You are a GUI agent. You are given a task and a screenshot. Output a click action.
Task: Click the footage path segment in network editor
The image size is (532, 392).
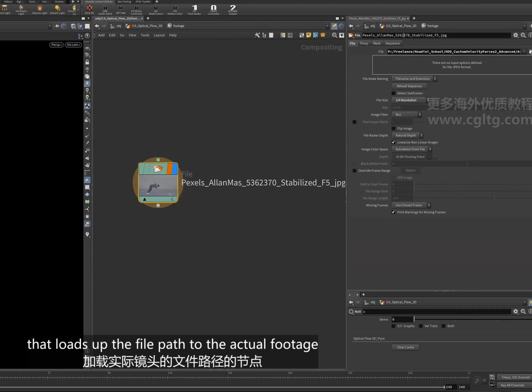pyautogui.click(x=176, y=26)
